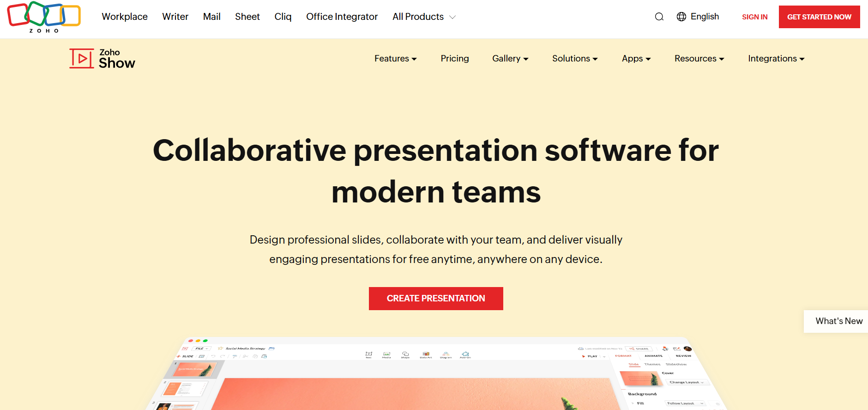This screenshot has height=410, width=868.
Task: Open Mail from the top navigation
Action: [212, 17]
